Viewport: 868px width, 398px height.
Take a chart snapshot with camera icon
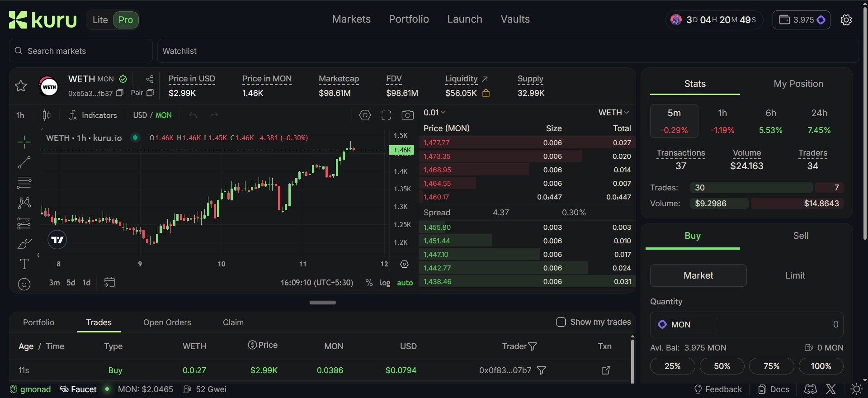(407, 115)
